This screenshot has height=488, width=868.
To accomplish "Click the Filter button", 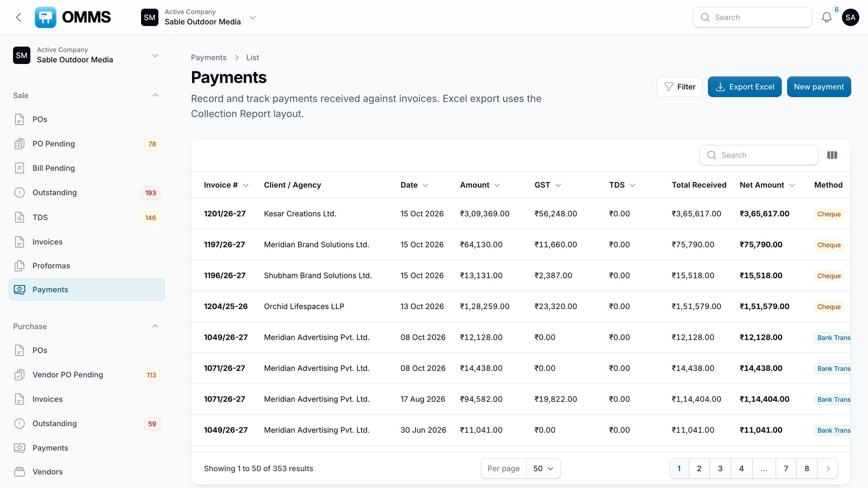I will (679, 87).
